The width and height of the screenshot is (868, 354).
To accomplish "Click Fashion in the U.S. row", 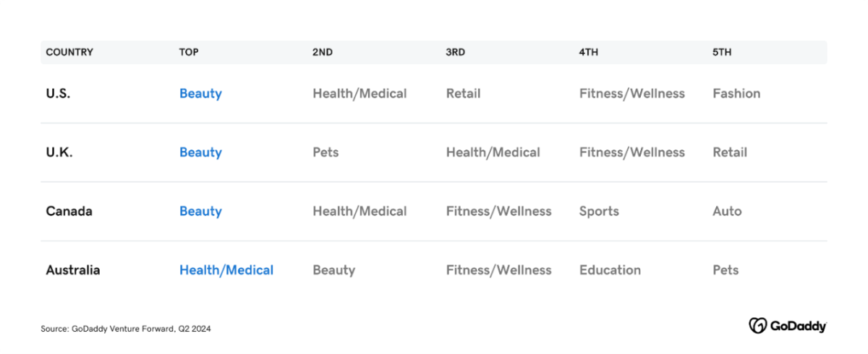I will click(736, 93).
